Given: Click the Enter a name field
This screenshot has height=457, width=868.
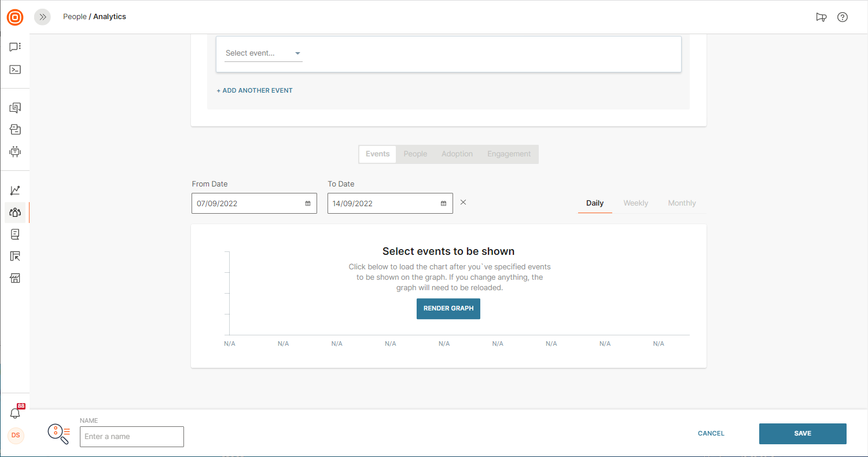Looking at the screenshot, I should coord(132,437).
